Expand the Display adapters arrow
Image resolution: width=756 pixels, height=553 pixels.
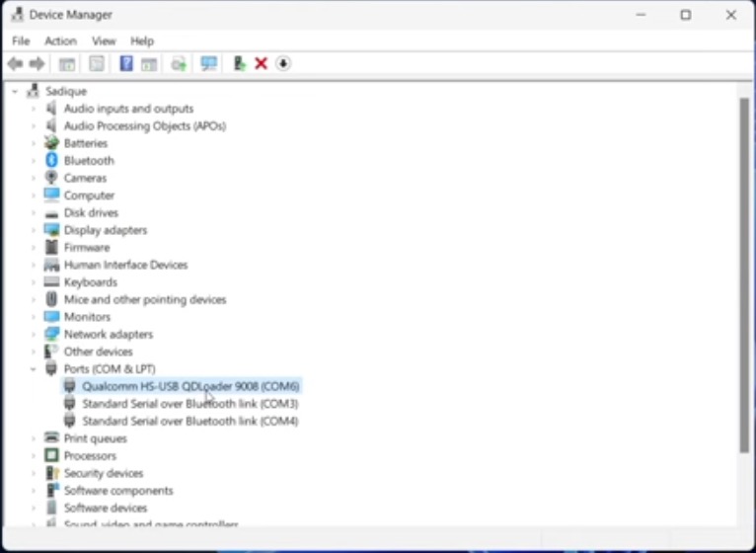(x=34, y=230)
